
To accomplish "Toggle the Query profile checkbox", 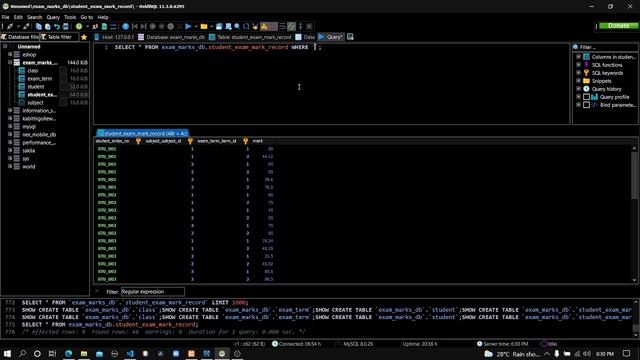I will [586, 97].
